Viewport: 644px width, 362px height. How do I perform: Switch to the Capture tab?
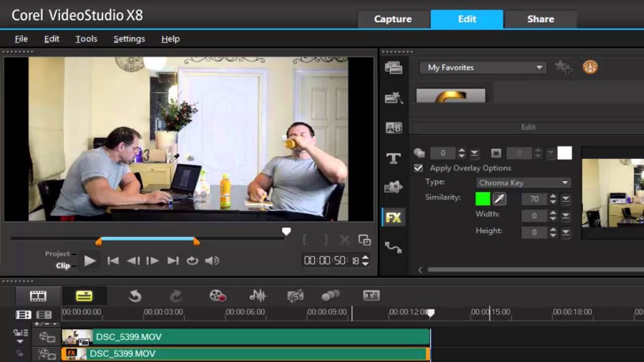393,19
